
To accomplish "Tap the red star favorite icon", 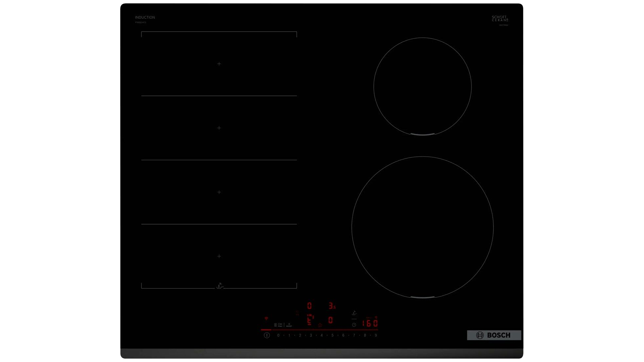I will (x=320, y=325).
